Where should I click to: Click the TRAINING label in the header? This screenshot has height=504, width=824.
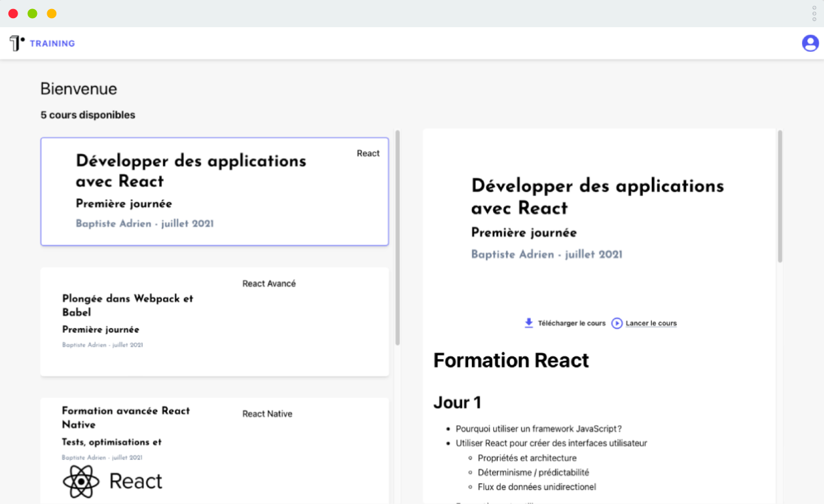(52, 43)
